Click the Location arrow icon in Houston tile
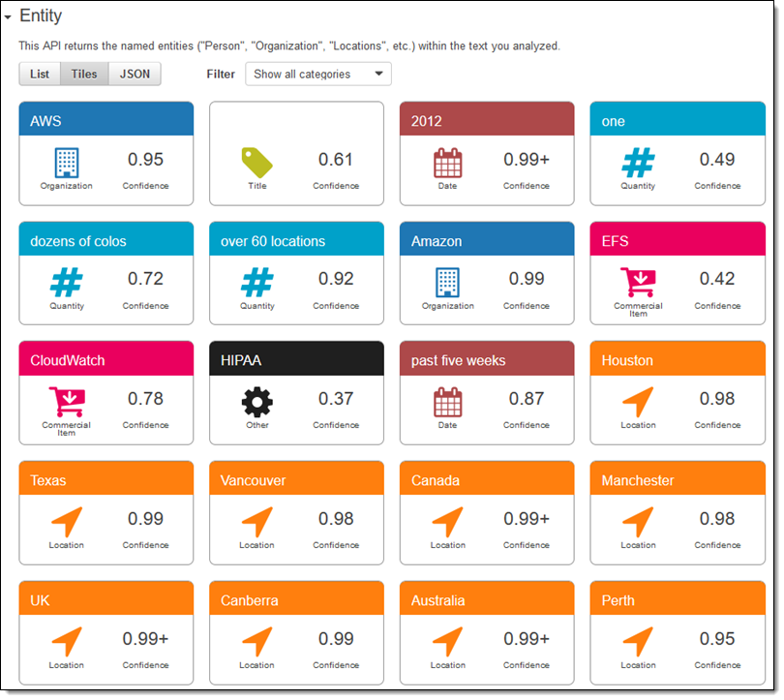 click(638, 402)
